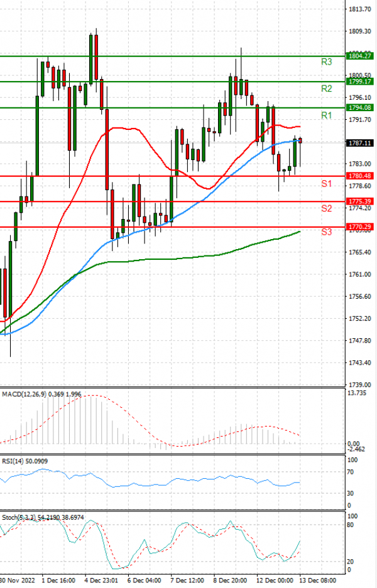Screen dimensions: 377x588
Task: Click the Stoch(5,3,3) indicator label
Action: (43, 518)
